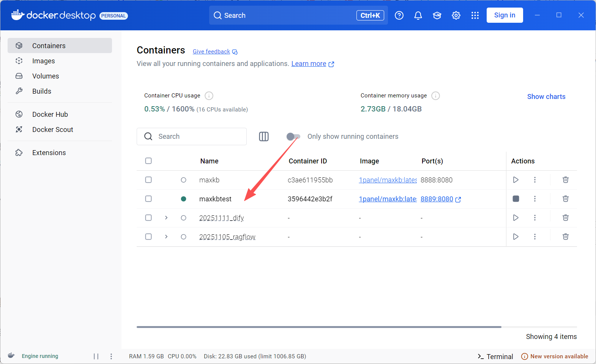
Task: Open more actions for 20251111_dify
Action: (x=535, y=218)
